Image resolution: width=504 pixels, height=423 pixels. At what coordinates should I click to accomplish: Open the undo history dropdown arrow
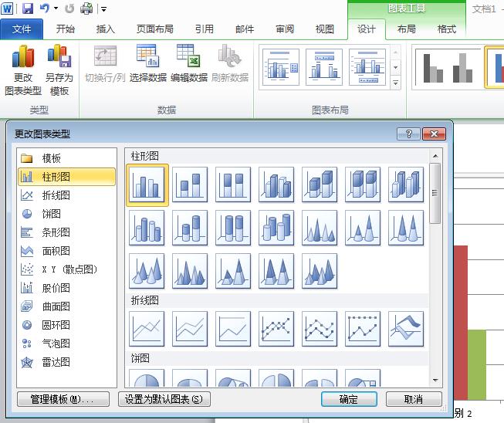(56, 8)
